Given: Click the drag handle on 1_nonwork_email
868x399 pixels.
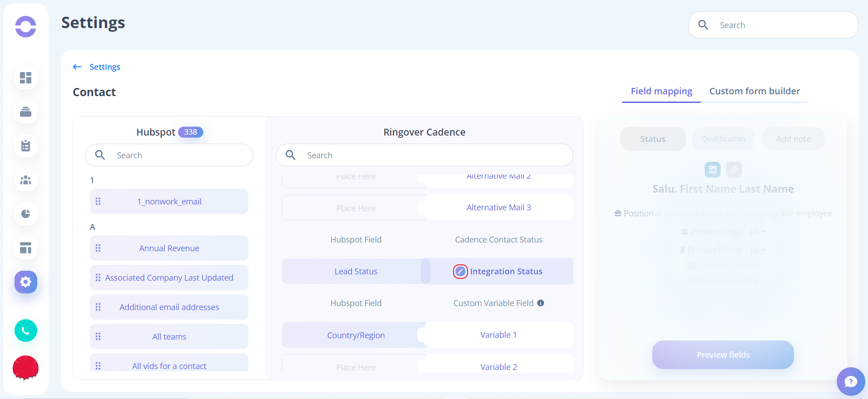Looking at the screenshot, I should (98, 201).
